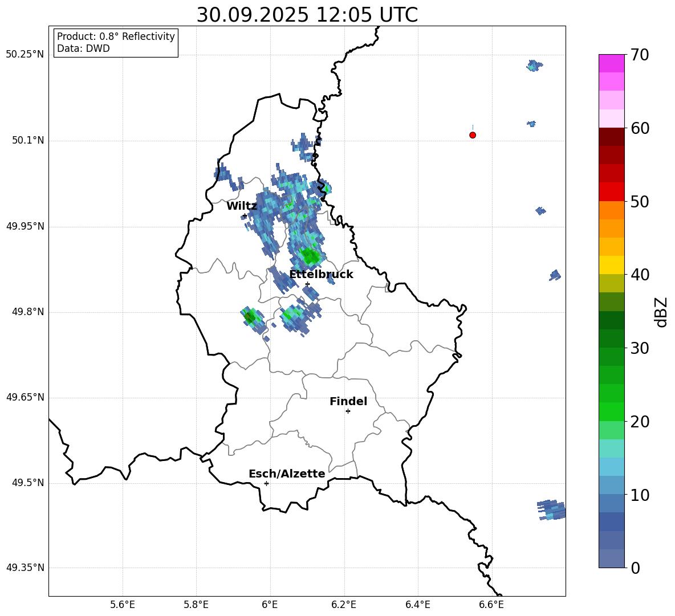
Task: Click the 6.6°E longitude label
Action: click(x=491, y=605)
